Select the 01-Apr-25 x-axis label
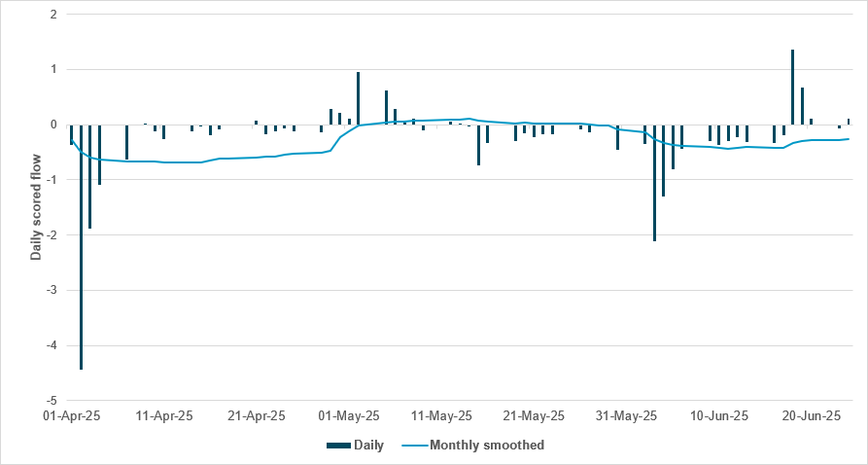Image resolution: width=868 pixels, height=465 pixels. point(72,416)
